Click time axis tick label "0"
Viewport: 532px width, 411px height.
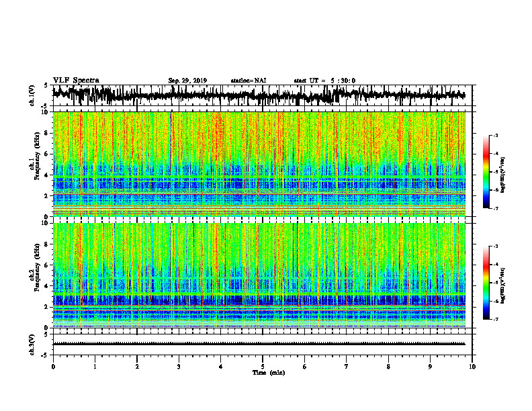tap(53, 367)
